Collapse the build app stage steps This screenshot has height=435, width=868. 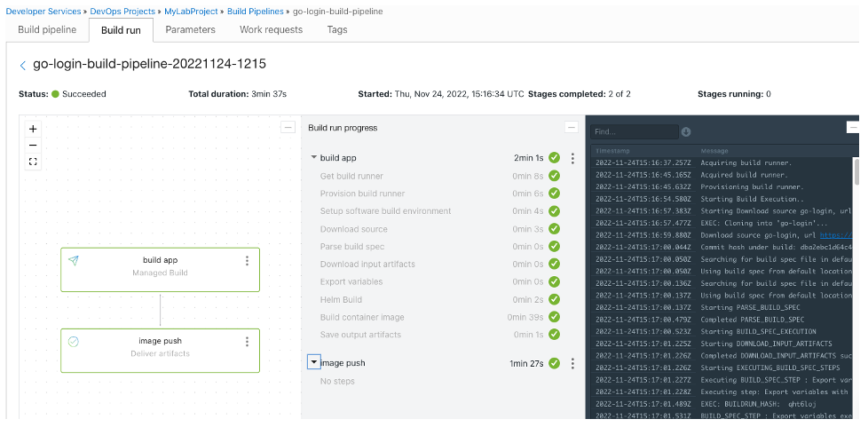point(314,157)
